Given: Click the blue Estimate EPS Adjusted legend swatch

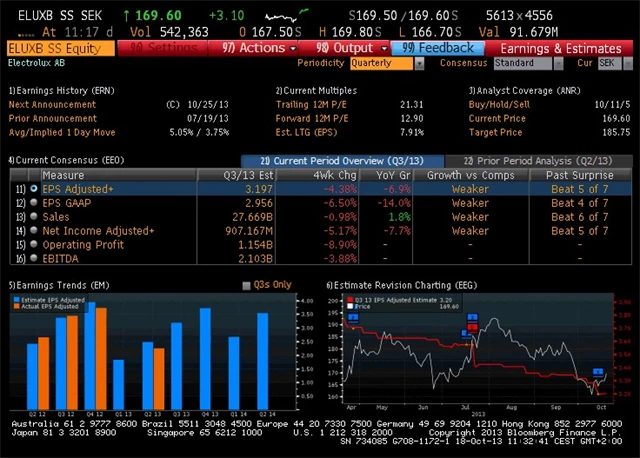Looking at the screenshot, I should (x=17, y=300).
